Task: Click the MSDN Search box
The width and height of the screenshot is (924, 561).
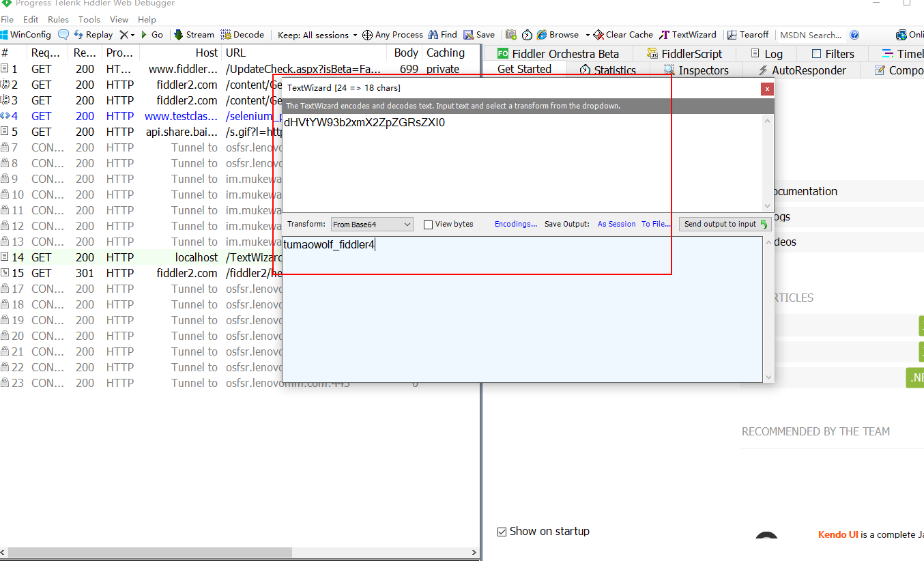Action: (811, 35)
